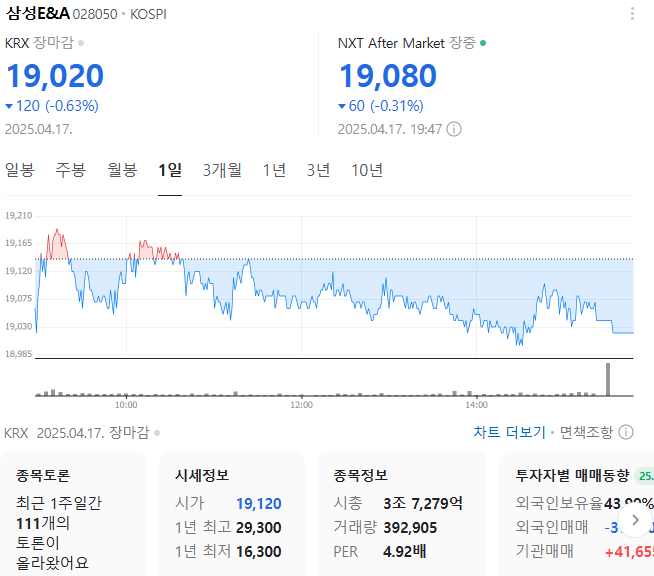
Task: Click the 18,985 price axis label
Action: point(18,354)
